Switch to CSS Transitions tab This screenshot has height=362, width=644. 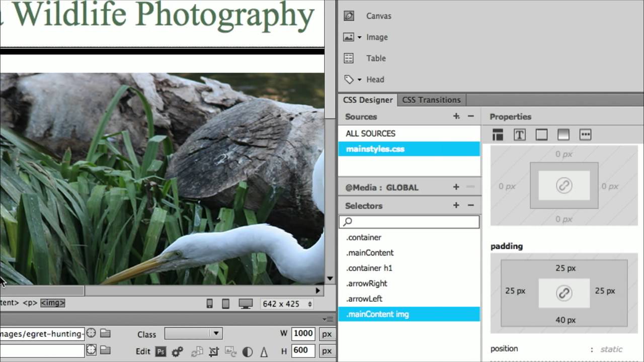[431, 100]
